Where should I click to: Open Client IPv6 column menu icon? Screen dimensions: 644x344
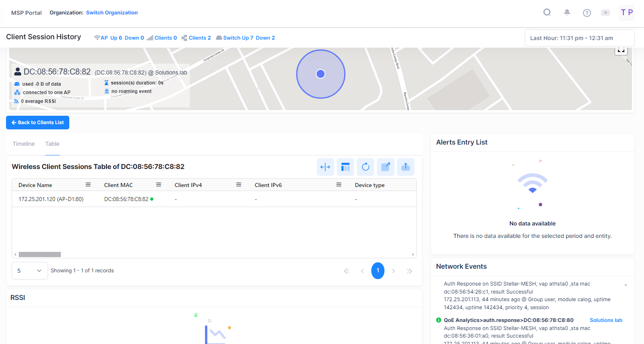[x=339, y=185]
